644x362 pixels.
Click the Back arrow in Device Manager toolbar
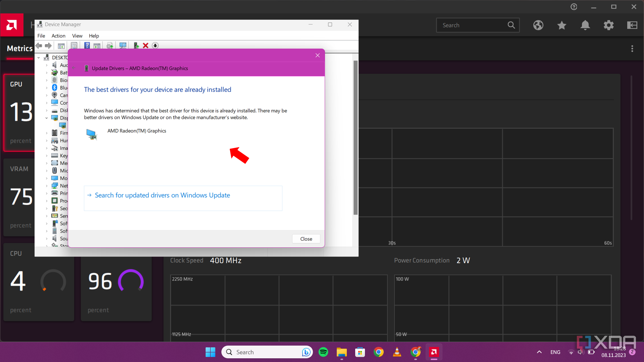(x=39, y=46)
